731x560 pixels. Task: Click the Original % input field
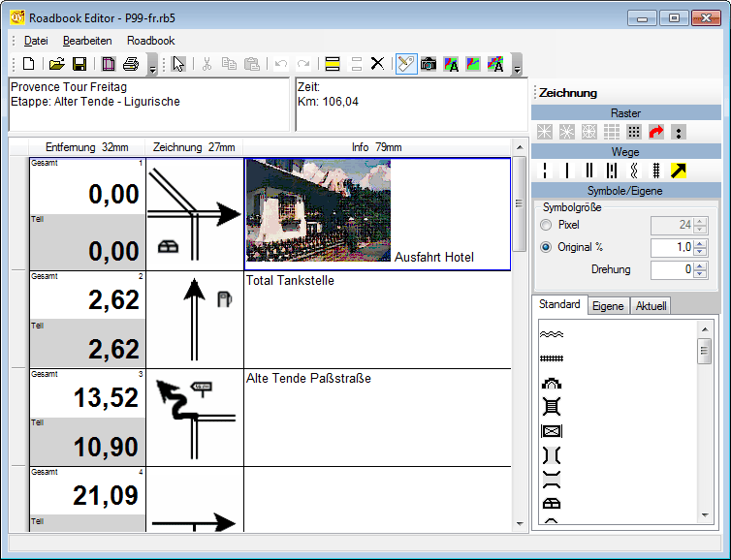point(672,247)
